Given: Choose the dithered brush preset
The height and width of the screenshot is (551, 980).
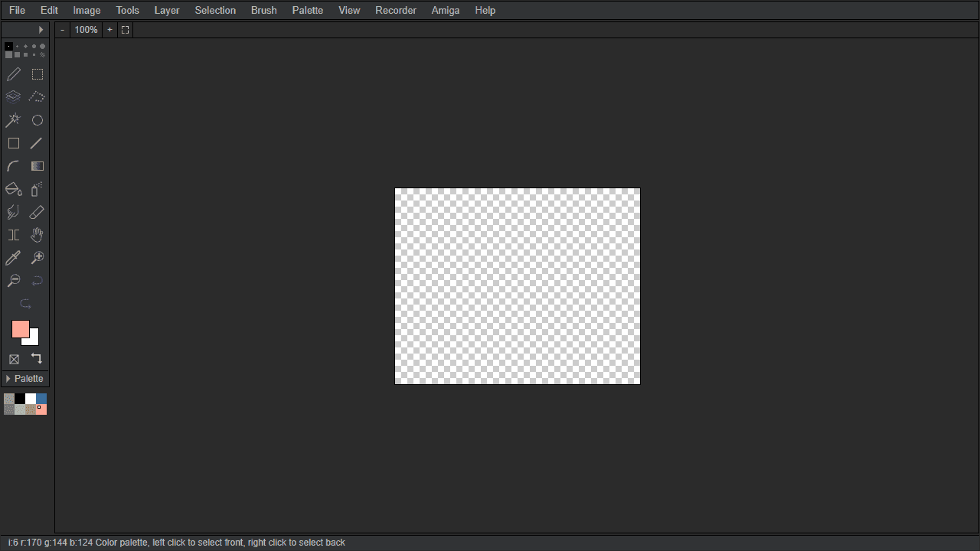Looking at the screenshot, I should (x=42, y=54).
